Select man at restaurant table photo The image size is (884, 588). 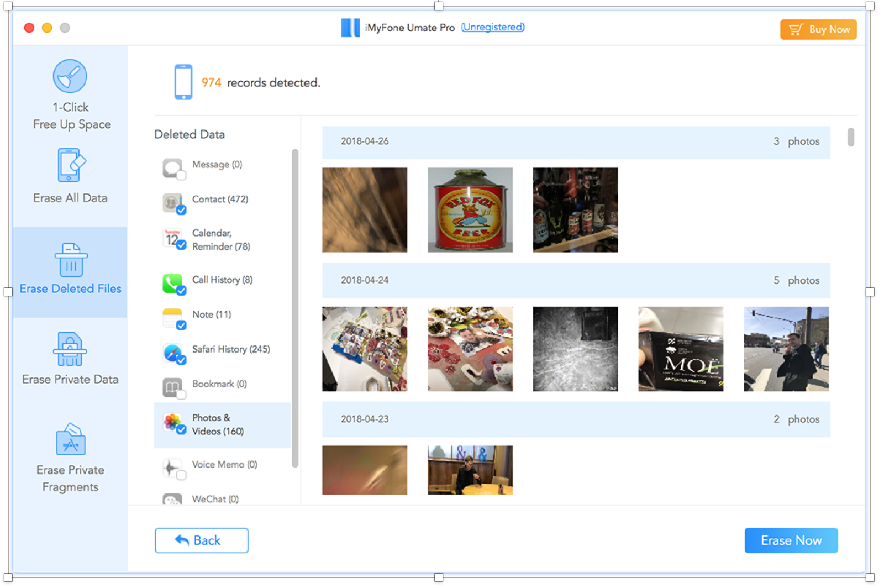[x=470, y=470]
